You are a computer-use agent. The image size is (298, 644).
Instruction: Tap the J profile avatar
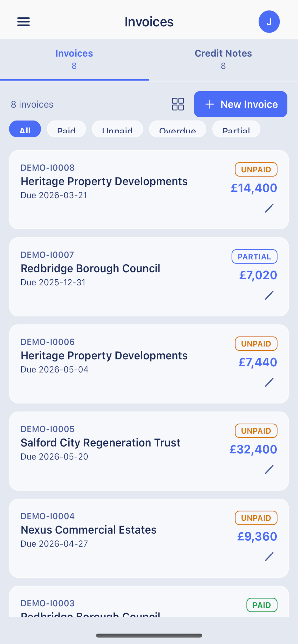coord(269,22)
